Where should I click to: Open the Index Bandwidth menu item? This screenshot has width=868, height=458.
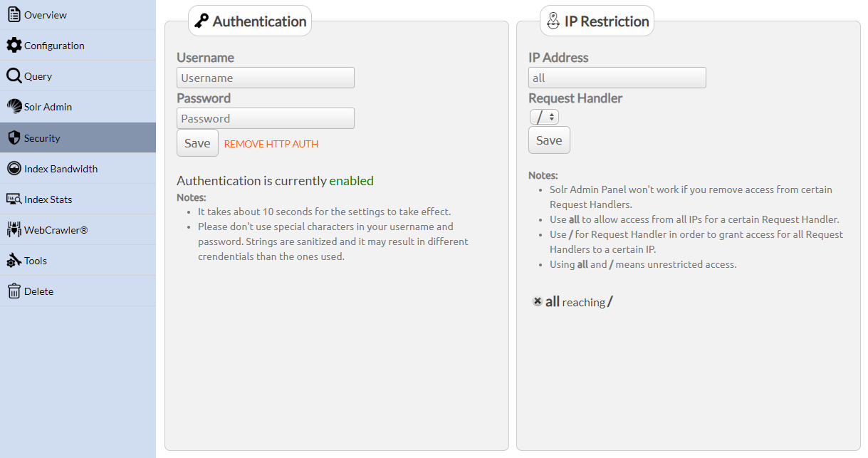pyautogui.click(x=61, y=169)
